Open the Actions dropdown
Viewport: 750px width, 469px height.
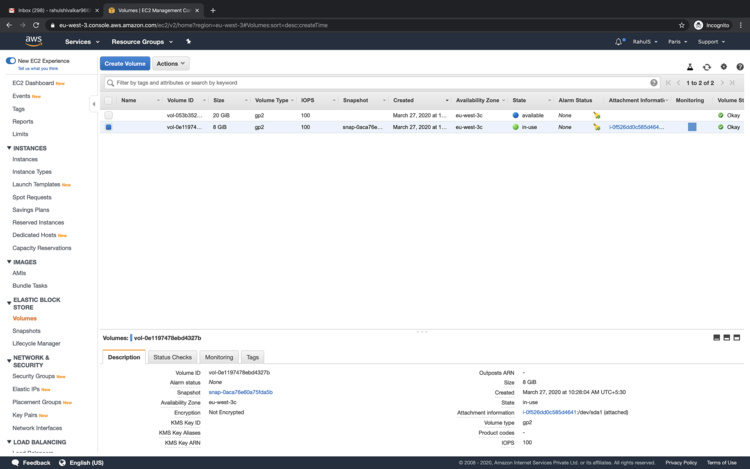click(170, 63)
